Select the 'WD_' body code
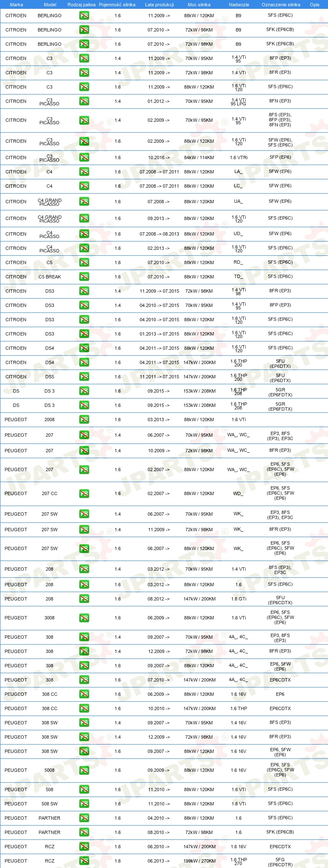Screen dimensions: 328x868 238,493
